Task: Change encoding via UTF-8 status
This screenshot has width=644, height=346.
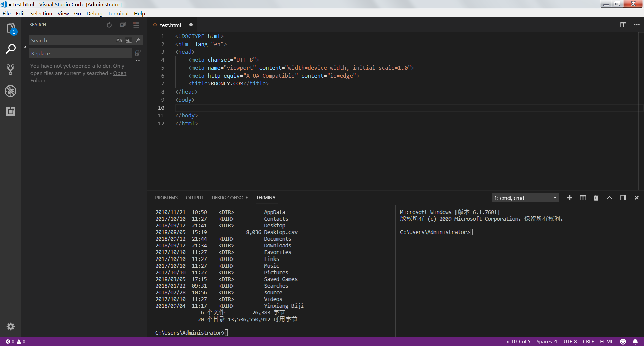Action: coord(570,342)
